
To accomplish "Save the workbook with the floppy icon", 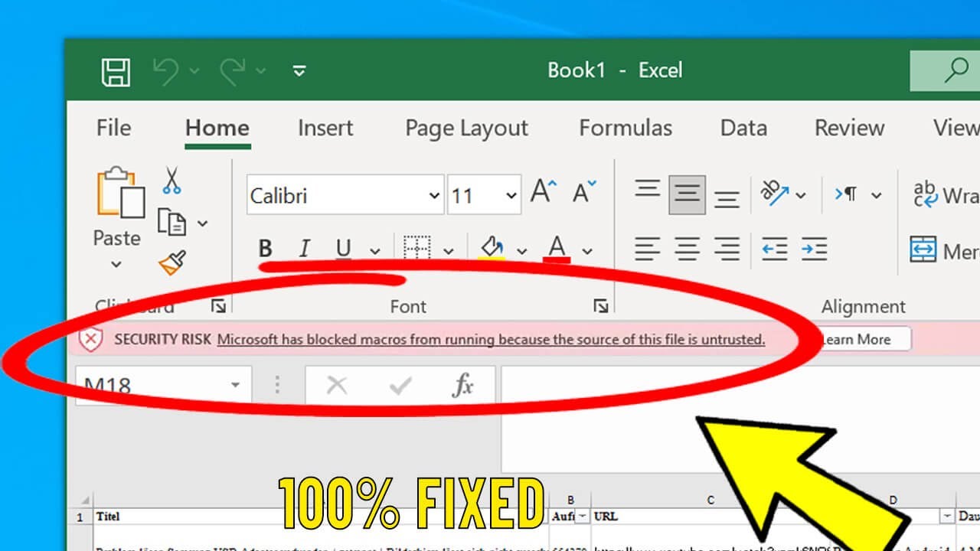I will 116,72.
